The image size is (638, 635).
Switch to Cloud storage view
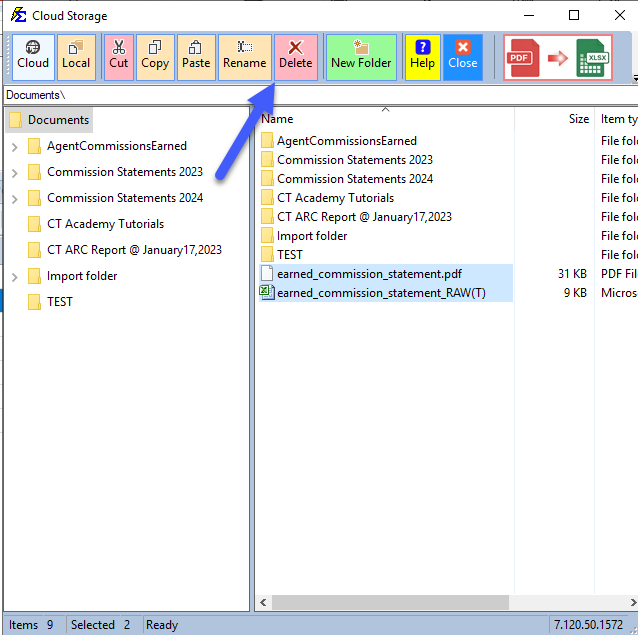tap(33, 57)
